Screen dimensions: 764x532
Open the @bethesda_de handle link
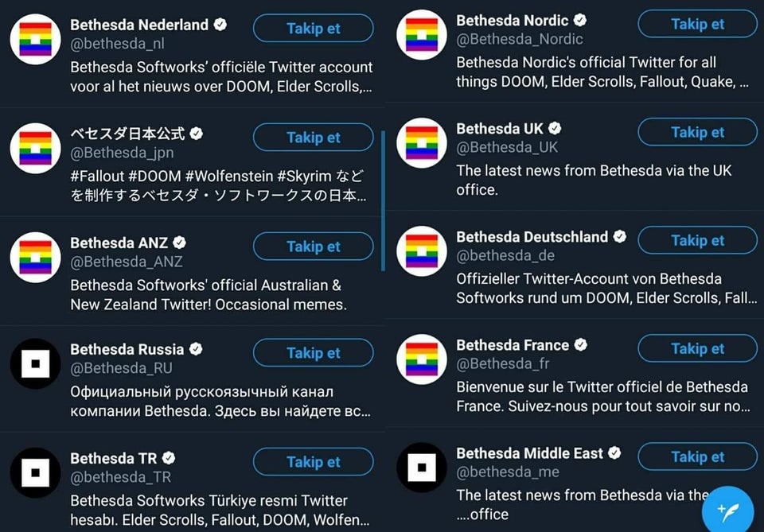pos(505,255)
